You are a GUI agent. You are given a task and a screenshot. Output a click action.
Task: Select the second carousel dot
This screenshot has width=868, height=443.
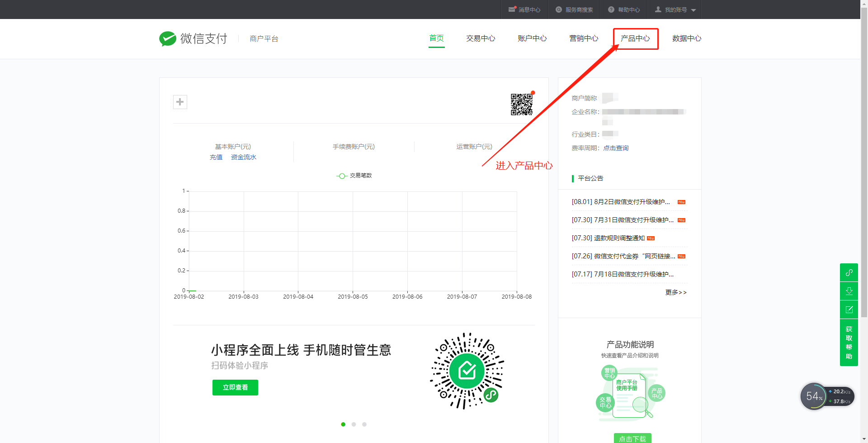[354, 424]
